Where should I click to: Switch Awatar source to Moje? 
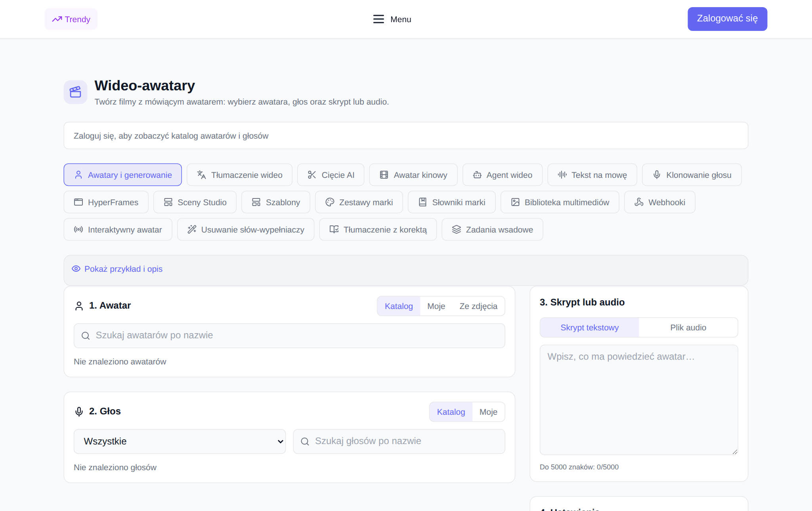(436, 306)
